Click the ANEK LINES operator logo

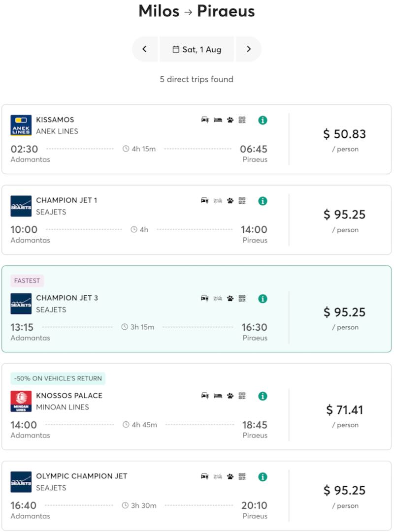20,125
